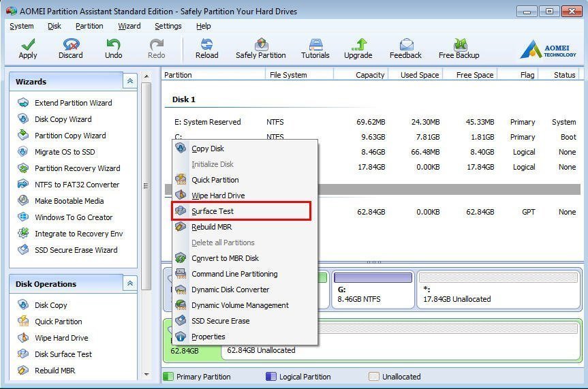
Task: Select Surface Test in context menu
Action: click(x=245, y=211)
